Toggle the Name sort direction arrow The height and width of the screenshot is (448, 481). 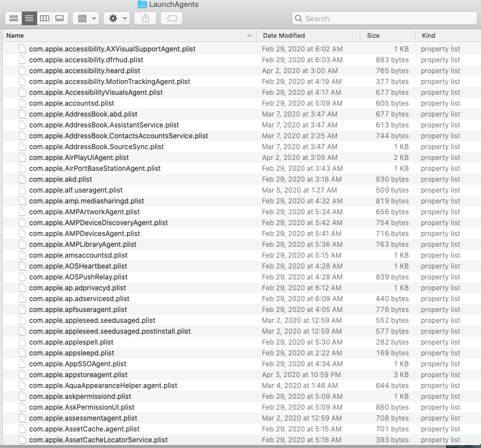pos(250,35)
